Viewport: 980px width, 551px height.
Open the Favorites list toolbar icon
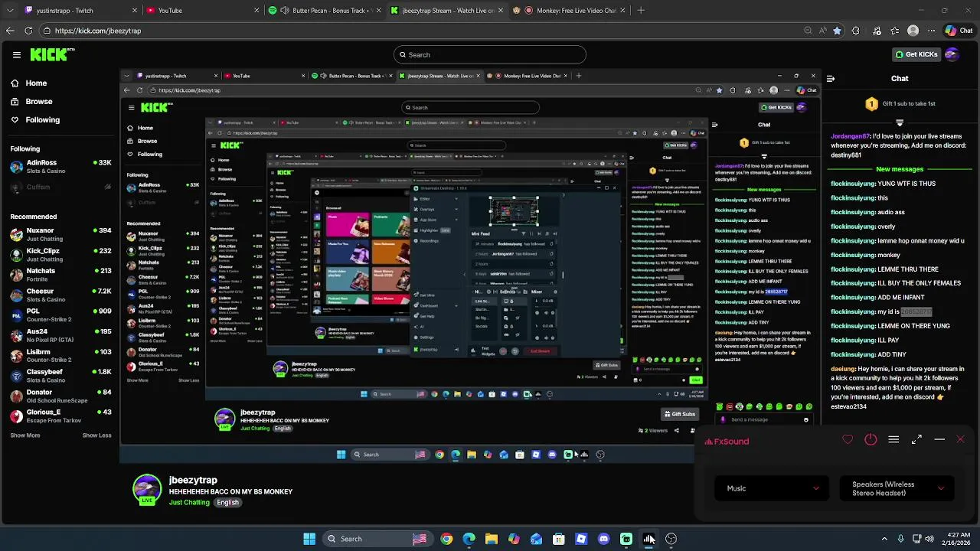click(894, 31)
